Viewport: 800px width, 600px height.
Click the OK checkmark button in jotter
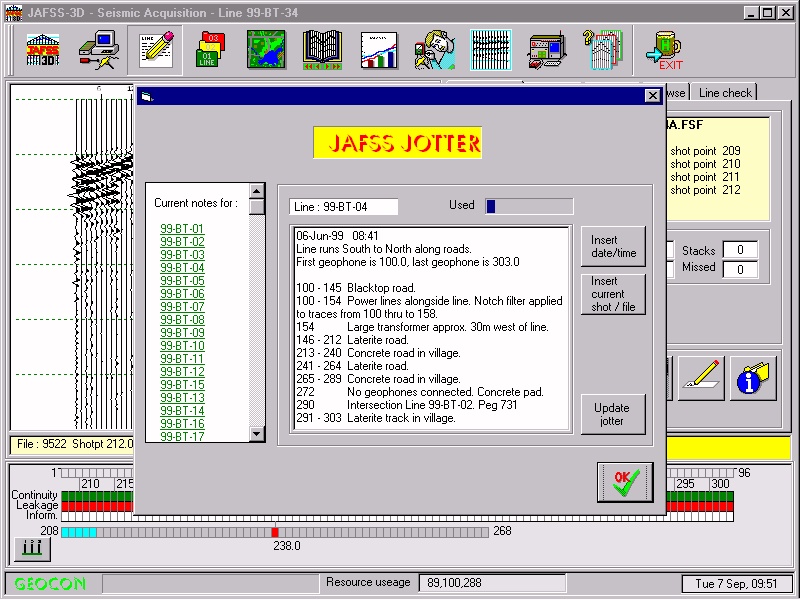(625, 482)
